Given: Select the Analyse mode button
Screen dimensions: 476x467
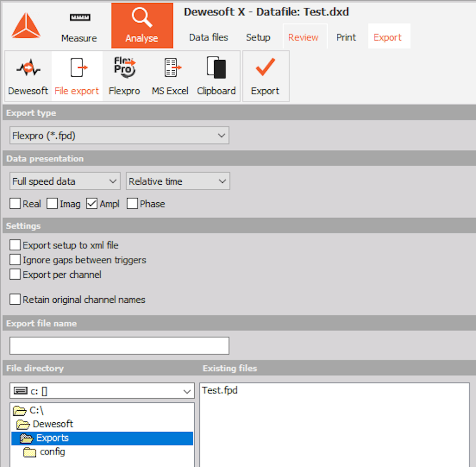Looking at the screenshot, I should [142, 26].
